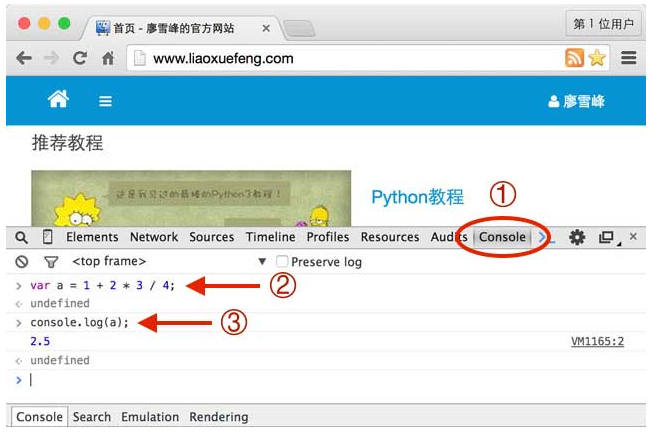The image size is (653, 434).
Task: Open the top frame context dropdown
Action: pyautogui.click(x=262, y=262)
